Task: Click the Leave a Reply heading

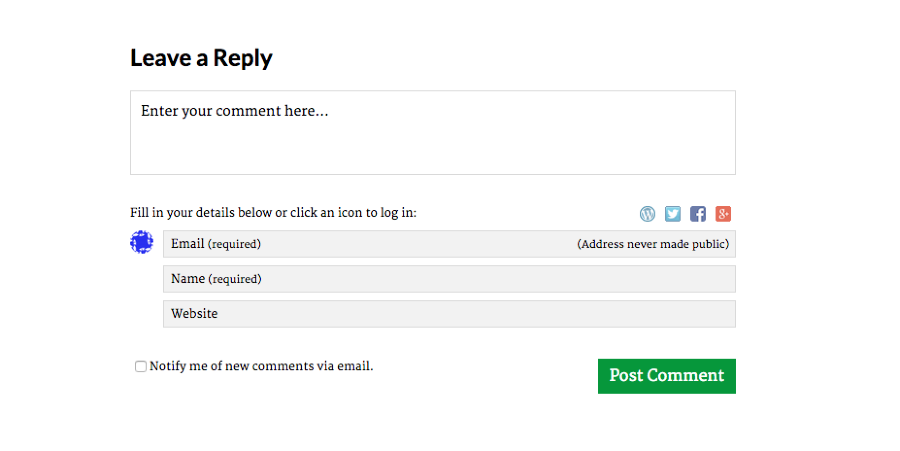Action: (x=201, y=58)
